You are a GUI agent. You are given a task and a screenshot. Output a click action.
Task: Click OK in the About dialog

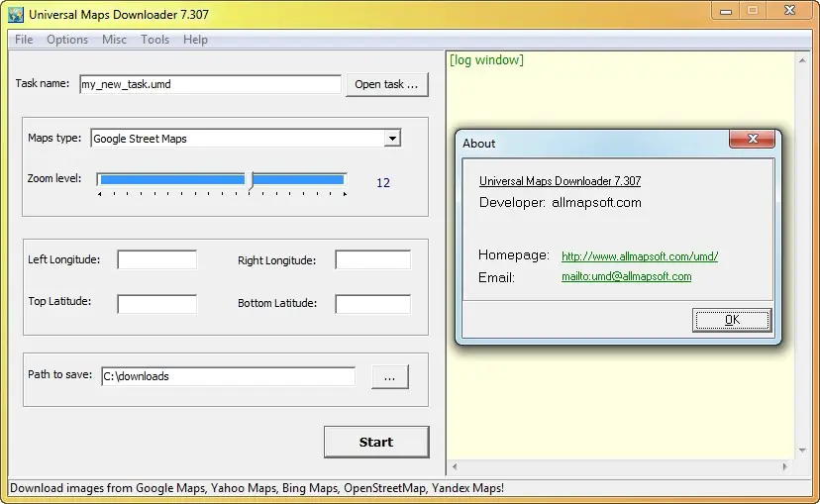[732, 320]
